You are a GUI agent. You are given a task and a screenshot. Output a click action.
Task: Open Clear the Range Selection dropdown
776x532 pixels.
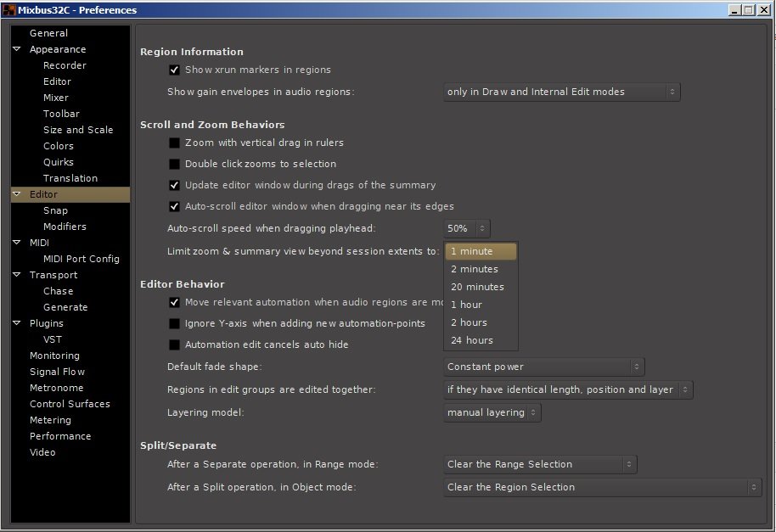click(x=540, y=464)
